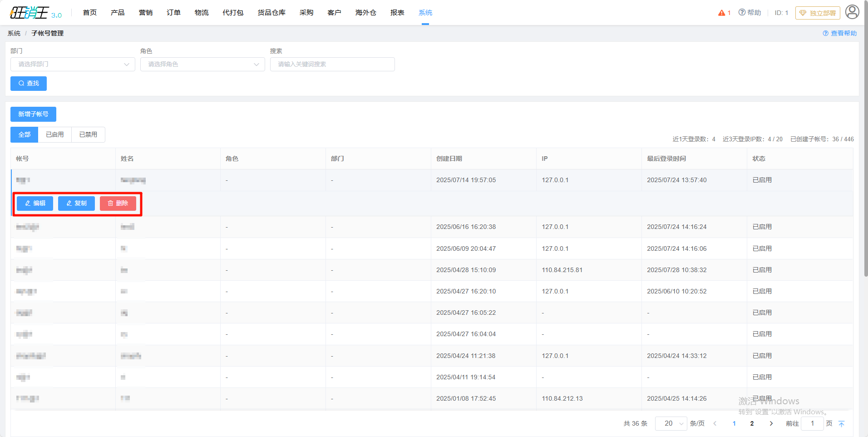
Task: Open the 物流 menu
Action: (202, 13)
